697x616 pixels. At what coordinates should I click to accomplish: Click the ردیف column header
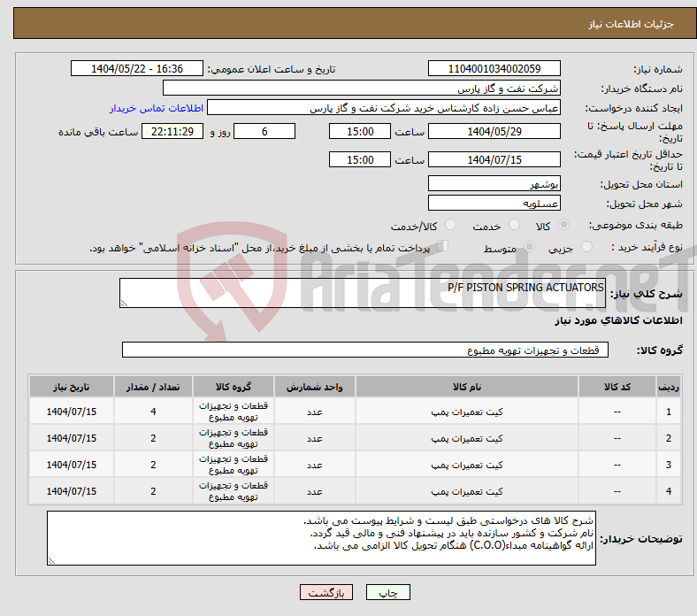click(x=669, y=387)
